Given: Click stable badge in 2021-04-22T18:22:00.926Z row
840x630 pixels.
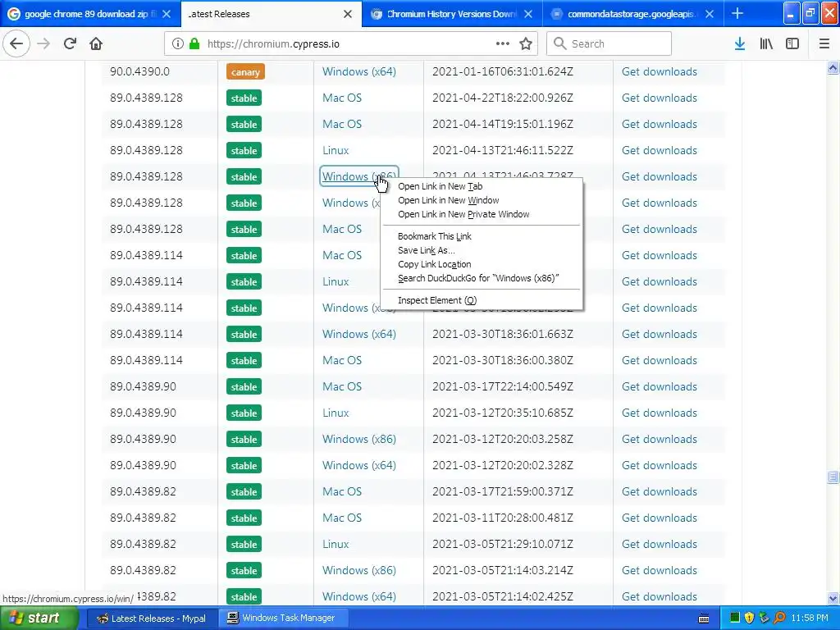Looking at the screenshot, I should (x=244, y=98).
